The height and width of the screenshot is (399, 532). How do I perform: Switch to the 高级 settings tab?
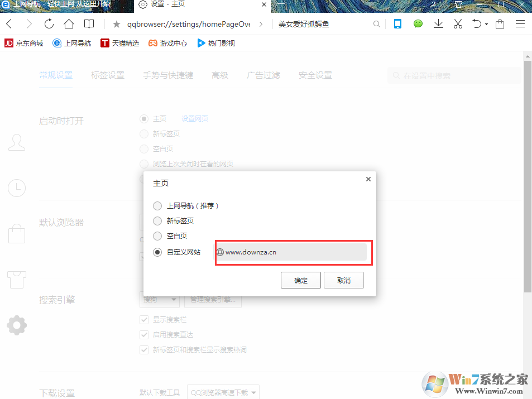point(220,75)
